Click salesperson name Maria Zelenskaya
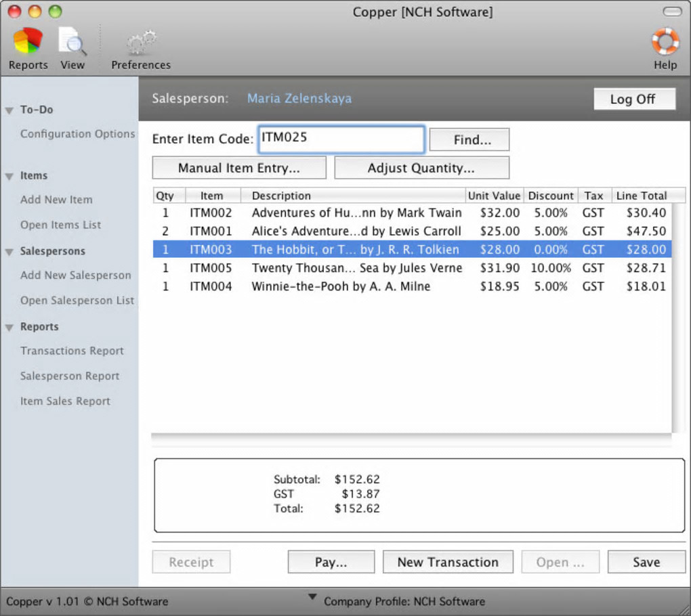This screenshot has width=691, height=616. (299, 98)
